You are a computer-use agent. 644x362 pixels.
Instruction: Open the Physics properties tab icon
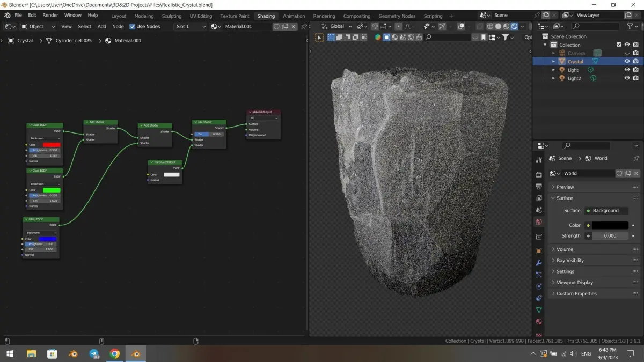click(539, 286)
